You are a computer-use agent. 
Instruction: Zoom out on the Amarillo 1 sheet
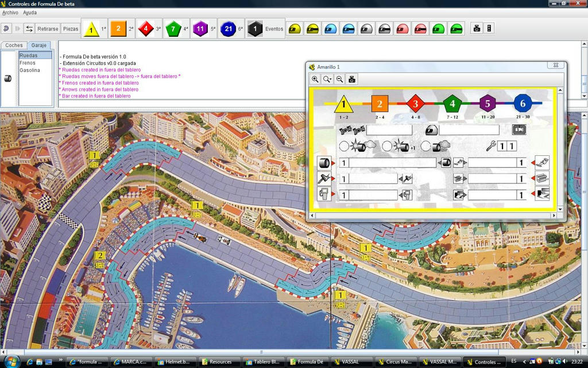(x=339, y=79)
